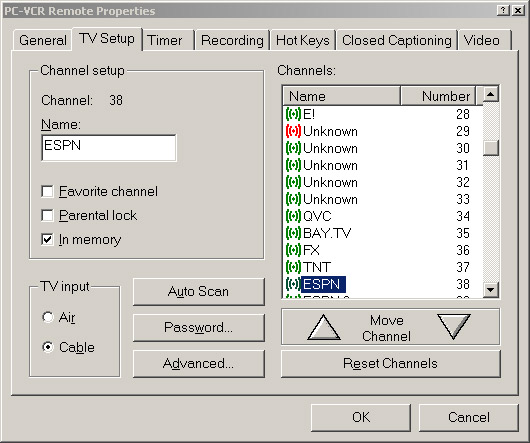Click the channel list scroll down arrow

(491, 290)
